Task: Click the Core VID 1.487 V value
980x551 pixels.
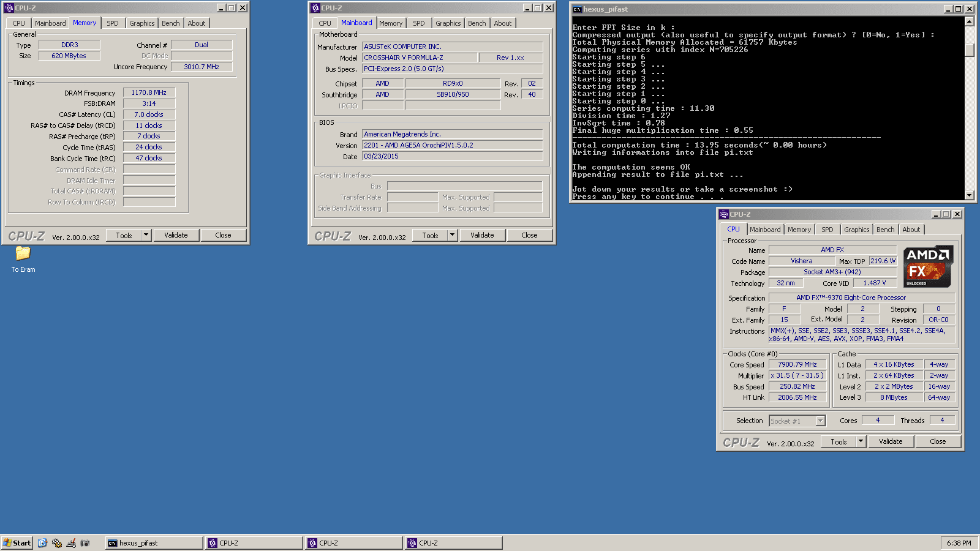Action: 875,283
